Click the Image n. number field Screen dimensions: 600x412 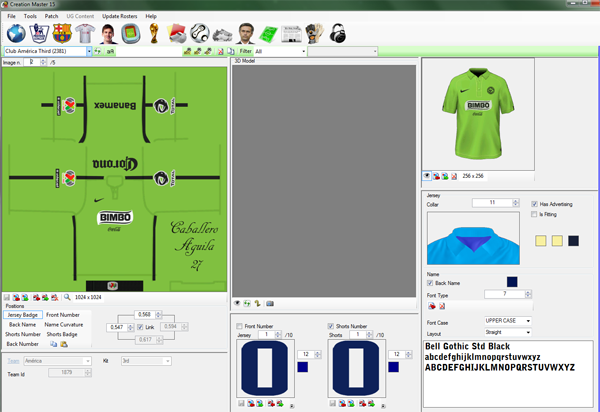click(x=32, y=62)
